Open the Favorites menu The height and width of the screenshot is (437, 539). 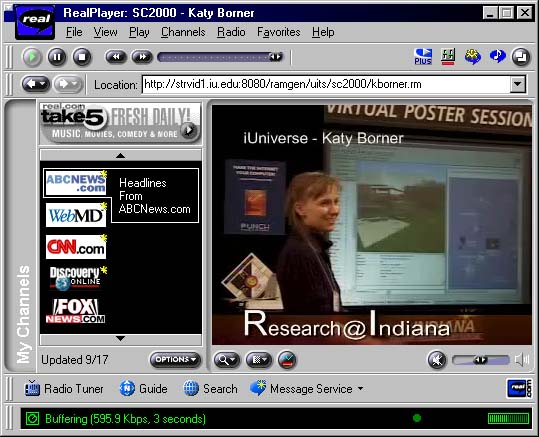pos(278,32)
